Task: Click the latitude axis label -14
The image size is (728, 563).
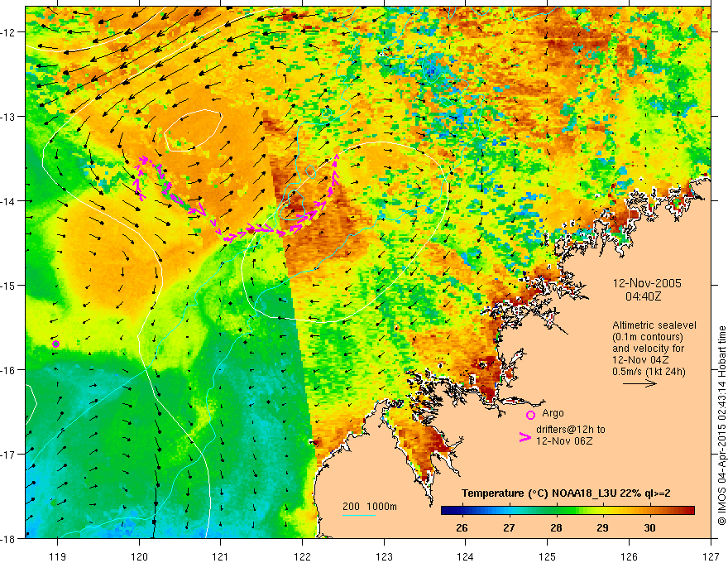Action: point(8,200)
